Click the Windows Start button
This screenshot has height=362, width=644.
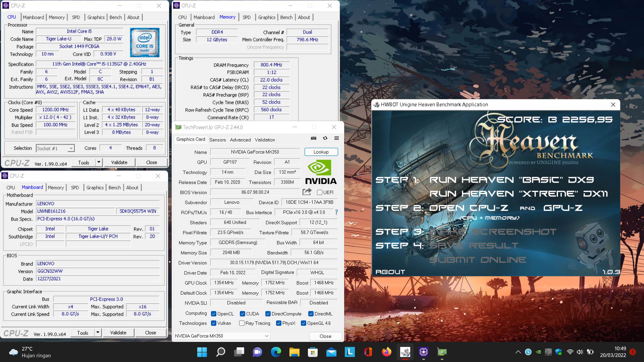pyautogui.click(x=202, y=352)
